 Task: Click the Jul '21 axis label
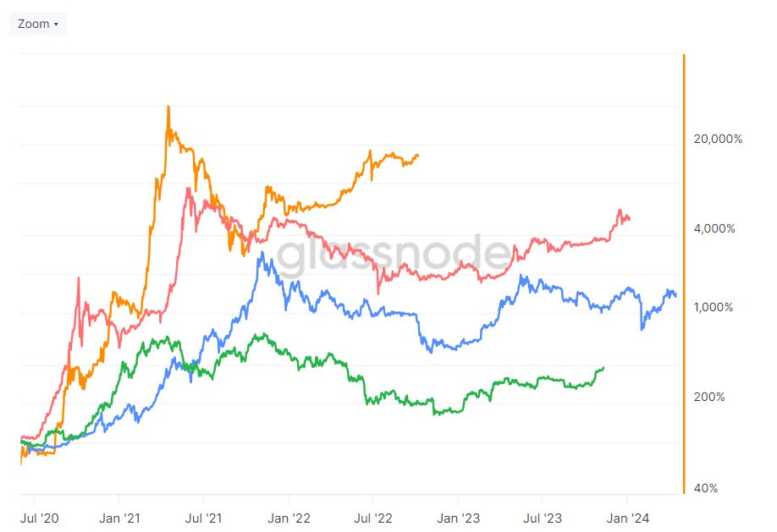pyautogui.click(x=204, y=518)
